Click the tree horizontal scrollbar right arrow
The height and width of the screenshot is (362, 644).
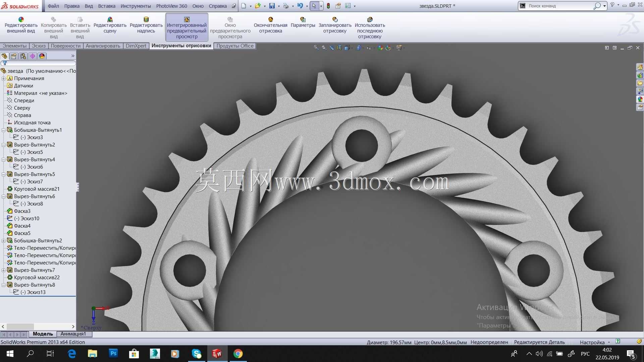pyautogui.click(x=73, y=326)
